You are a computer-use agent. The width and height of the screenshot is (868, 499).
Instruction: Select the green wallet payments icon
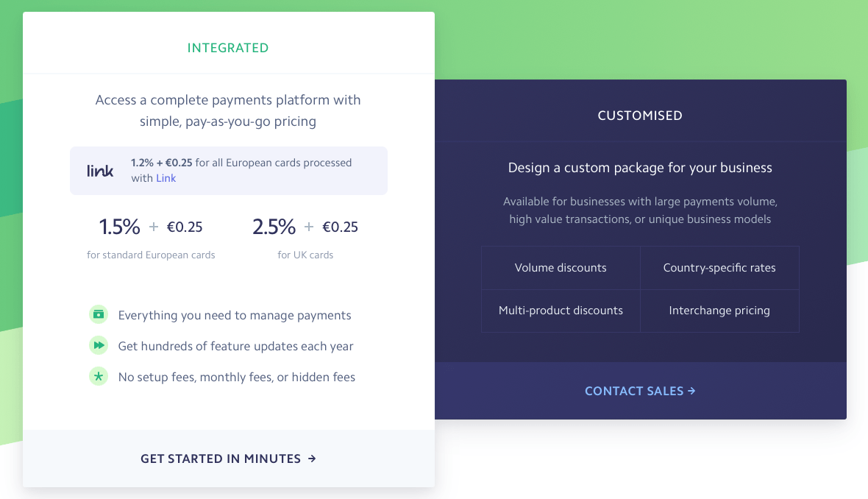pyautogui.click(x=99, y=314)
